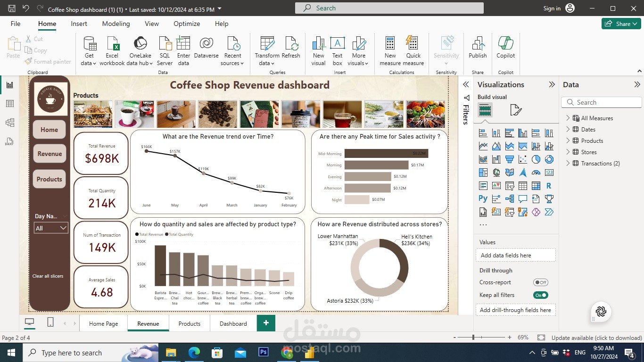Select the scatter chart visual
This screenshot has width=644, height=362.
pos(522,159)
